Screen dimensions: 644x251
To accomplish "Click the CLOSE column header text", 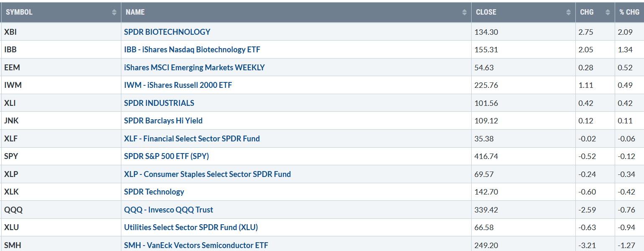I will (x=486, y=12).
